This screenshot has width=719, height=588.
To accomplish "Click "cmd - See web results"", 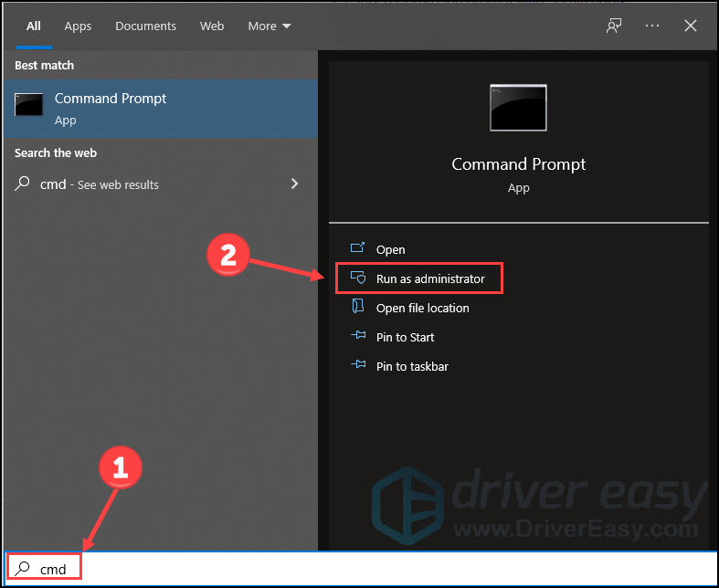I will (100, 184).
